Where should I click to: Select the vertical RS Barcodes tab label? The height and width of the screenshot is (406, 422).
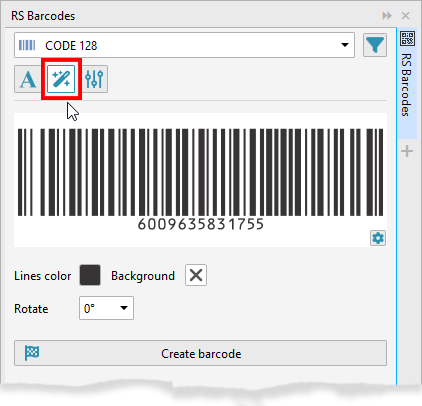pos(406,85)
